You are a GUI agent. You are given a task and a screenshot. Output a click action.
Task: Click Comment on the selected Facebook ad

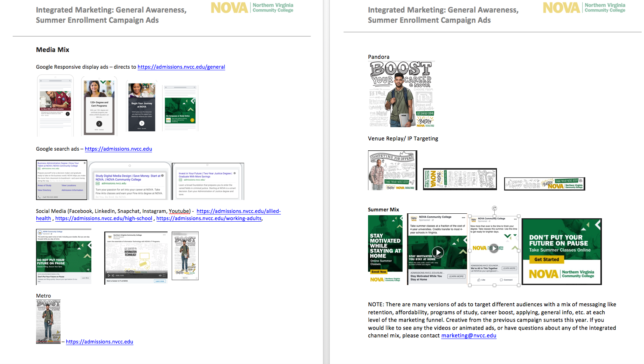506,280
